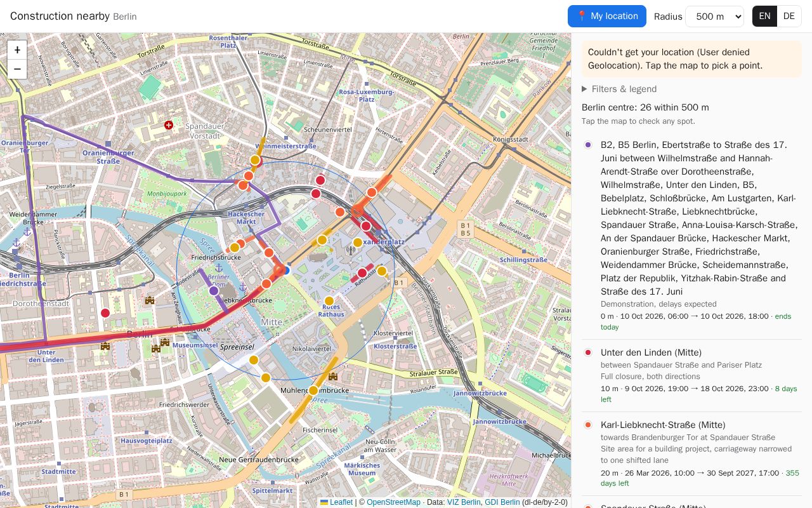
Task: Select the Unter den Linden (Mitte) entry
Action: 691,375
